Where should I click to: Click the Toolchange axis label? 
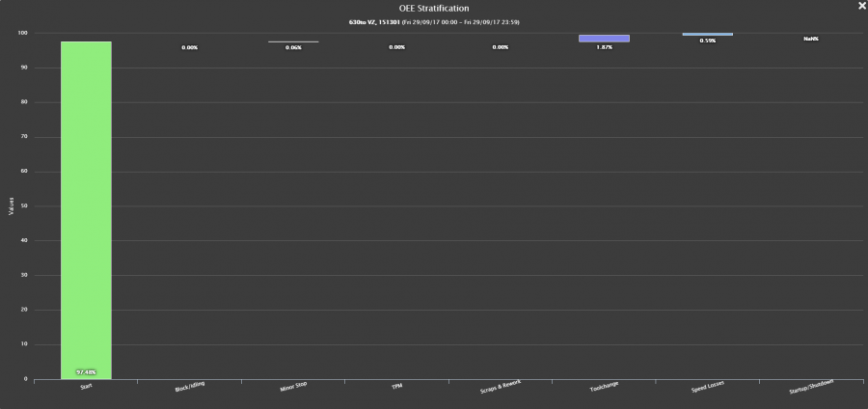click(x=604, y=386)
